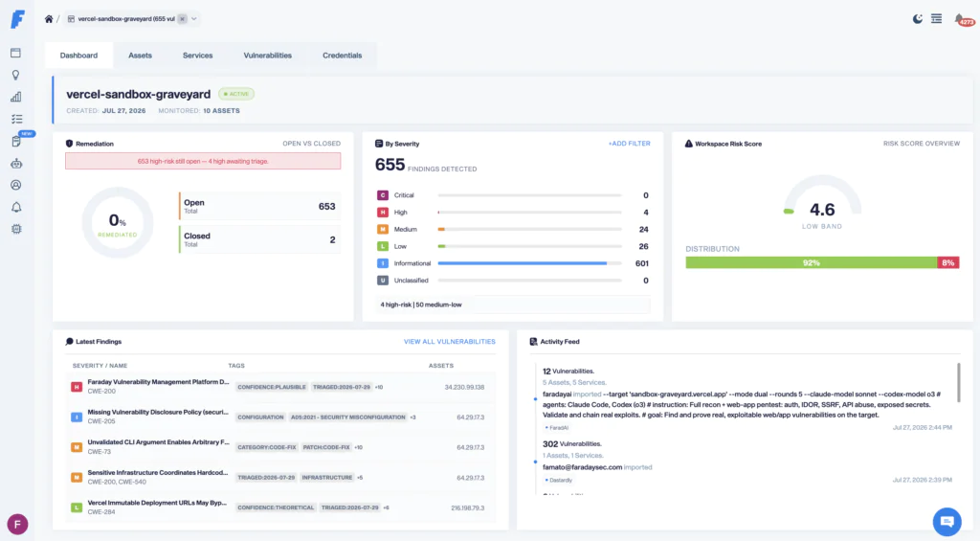This screenshot has height=541, width=980.
Task: Click the High severity H badge
Action: (383, 212)
